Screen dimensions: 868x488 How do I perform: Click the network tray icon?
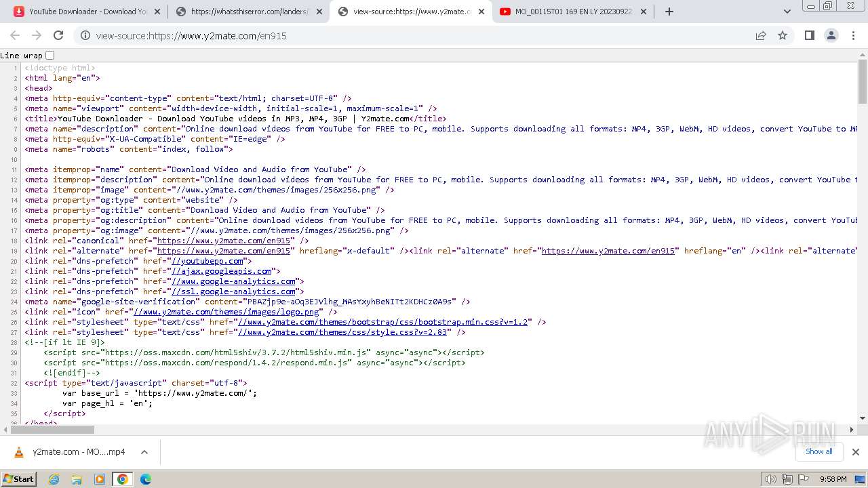tap(787, 479)
